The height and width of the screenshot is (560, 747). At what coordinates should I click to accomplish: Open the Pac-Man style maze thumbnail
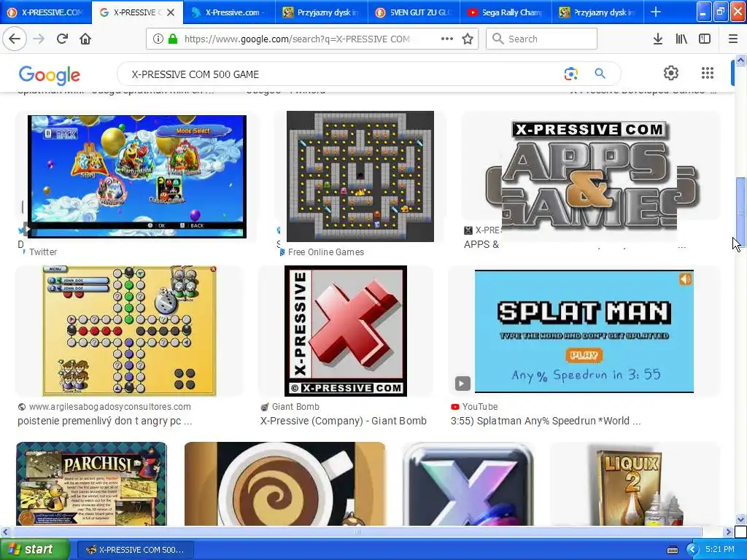[x=360, y=176]
